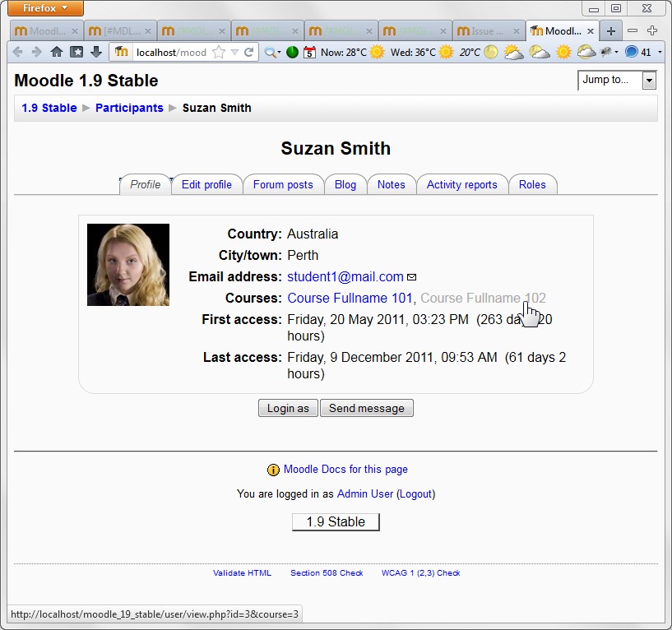Click the Now: 28°C weather text
Screen dimensions: 672x630
[344, 53]
